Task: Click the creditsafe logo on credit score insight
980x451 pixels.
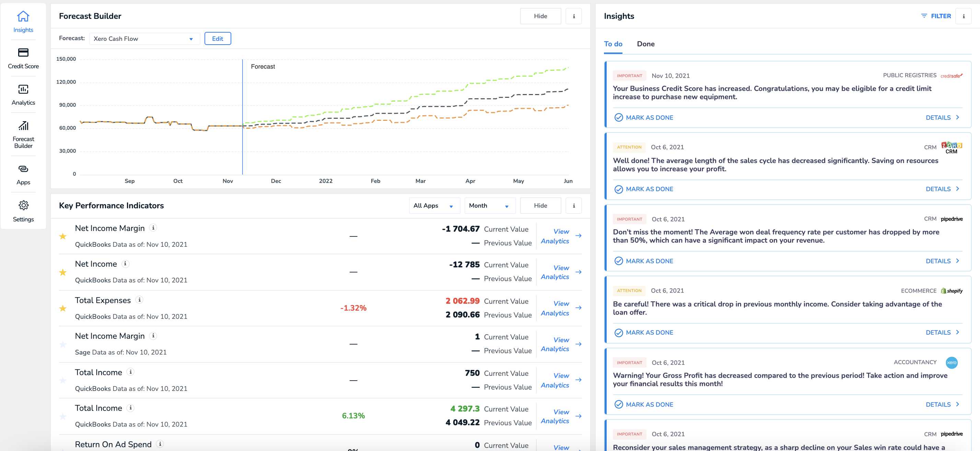Action: tap(952, 76)
